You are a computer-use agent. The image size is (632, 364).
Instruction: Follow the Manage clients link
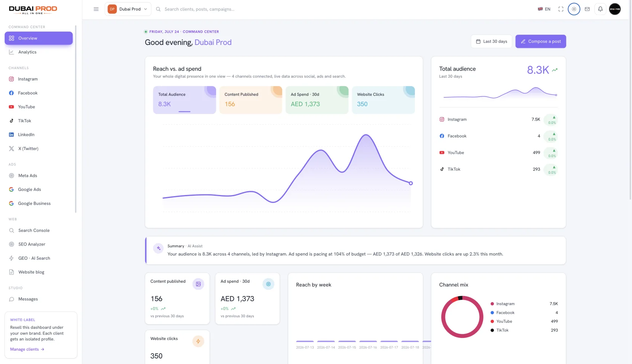pyautogui.click(x=27, y=349)
